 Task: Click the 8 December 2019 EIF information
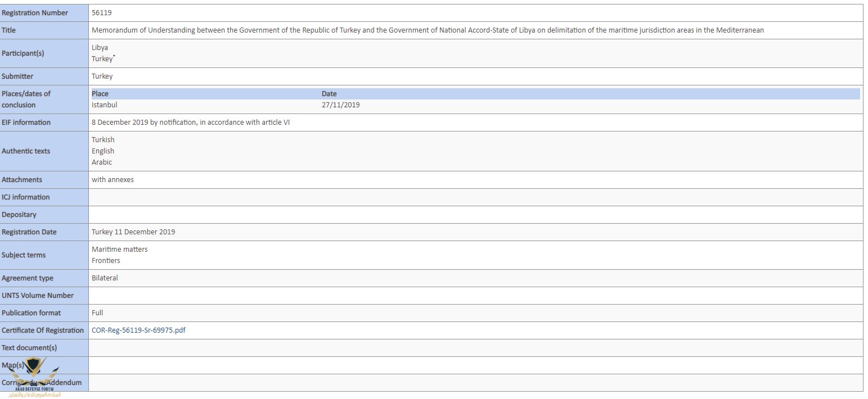pyautogui.click(x=191, y=123)
